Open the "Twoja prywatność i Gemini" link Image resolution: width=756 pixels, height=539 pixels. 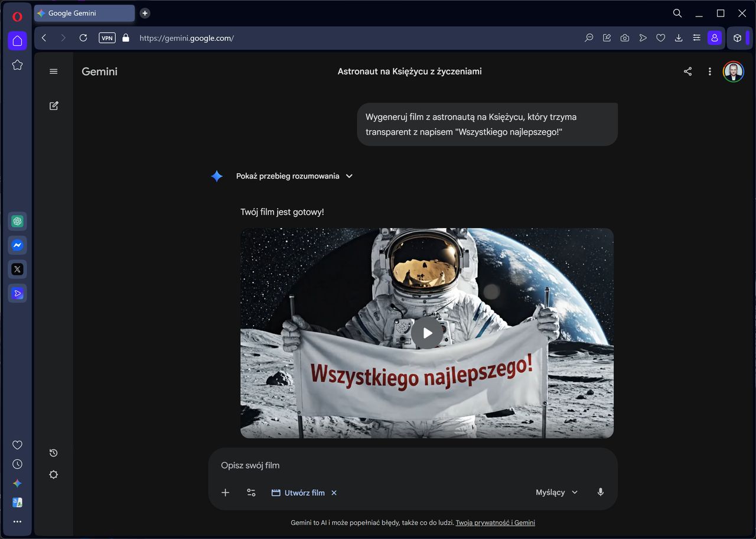click(x=495, y=522)
